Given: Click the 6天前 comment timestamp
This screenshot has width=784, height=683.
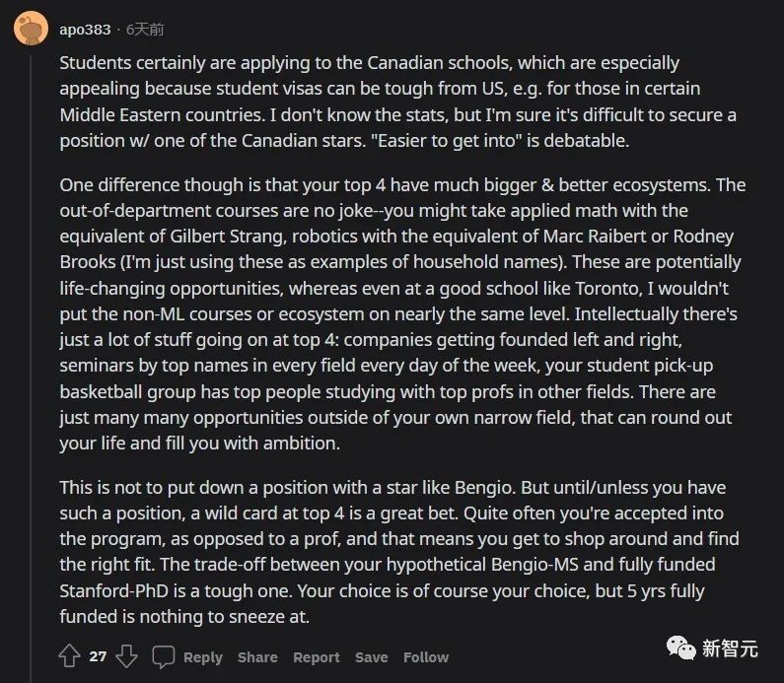Looking at the screenshot, I should point(144,30).
